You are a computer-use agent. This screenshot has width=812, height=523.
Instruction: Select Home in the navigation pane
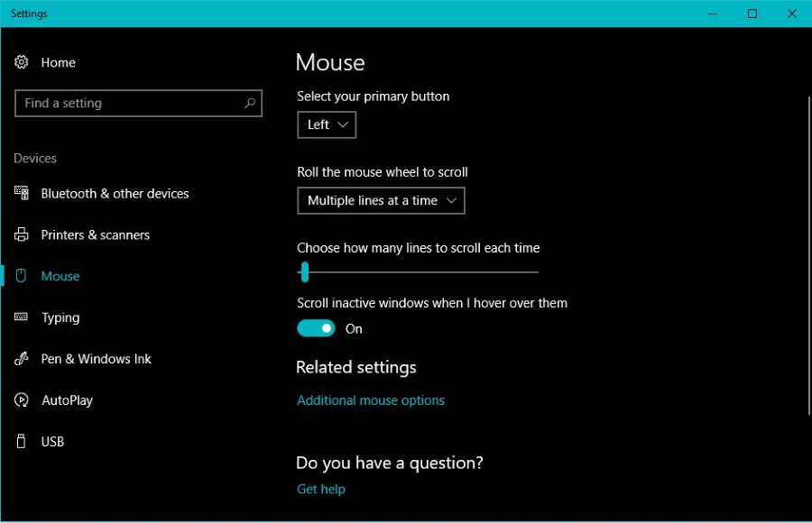point(58,62)
